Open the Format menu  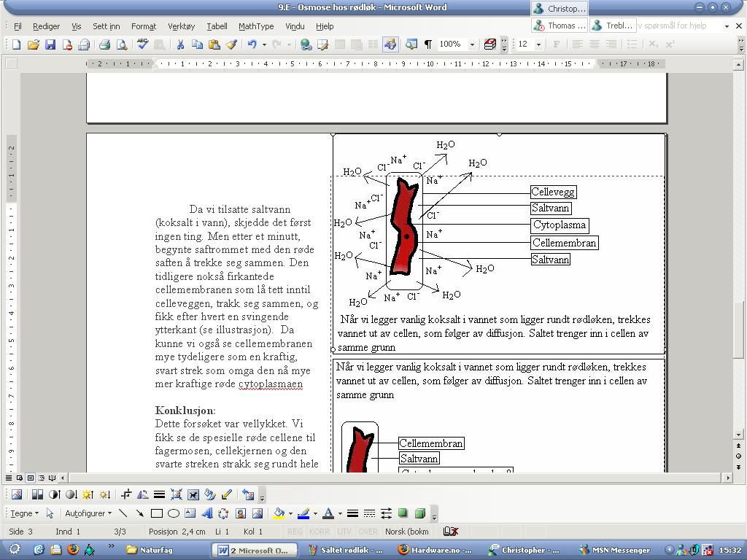(144, 26)
